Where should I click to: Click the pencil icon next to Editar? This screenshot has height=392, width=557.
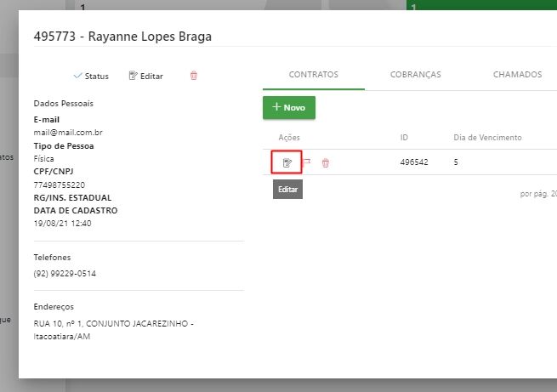(x=133, y=76)
